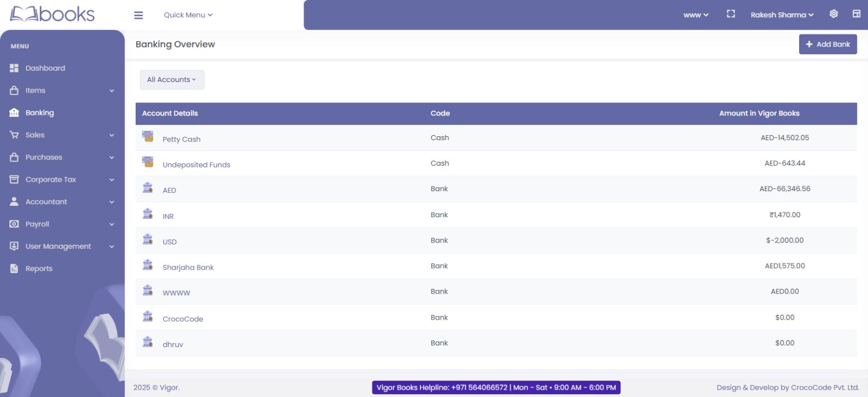
Task: Click the Purchases bag icon in sidebar
Action: point(14,157)
